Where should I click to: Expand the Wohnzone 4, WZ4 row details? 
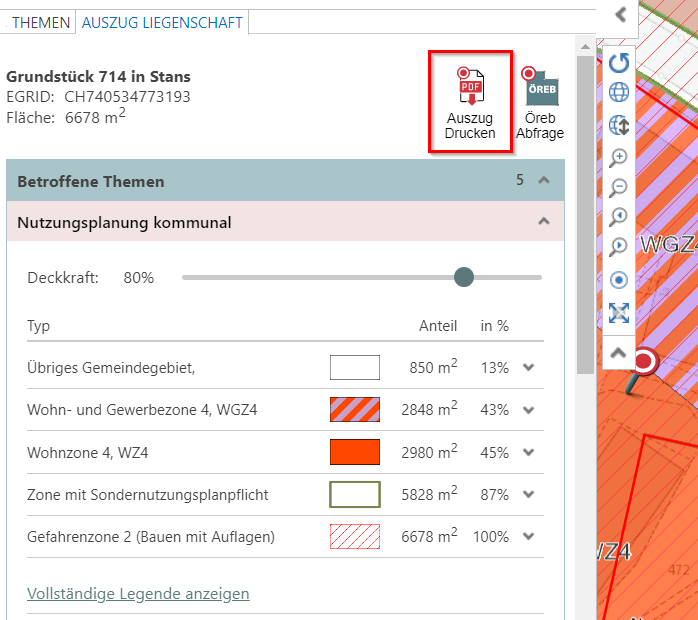[529, 453]
